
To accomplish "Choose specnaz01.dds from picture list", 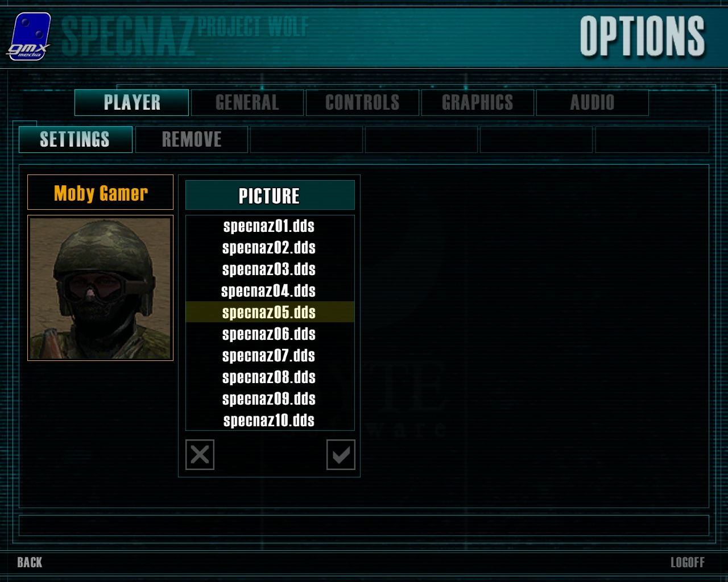I will pos(270,226).
